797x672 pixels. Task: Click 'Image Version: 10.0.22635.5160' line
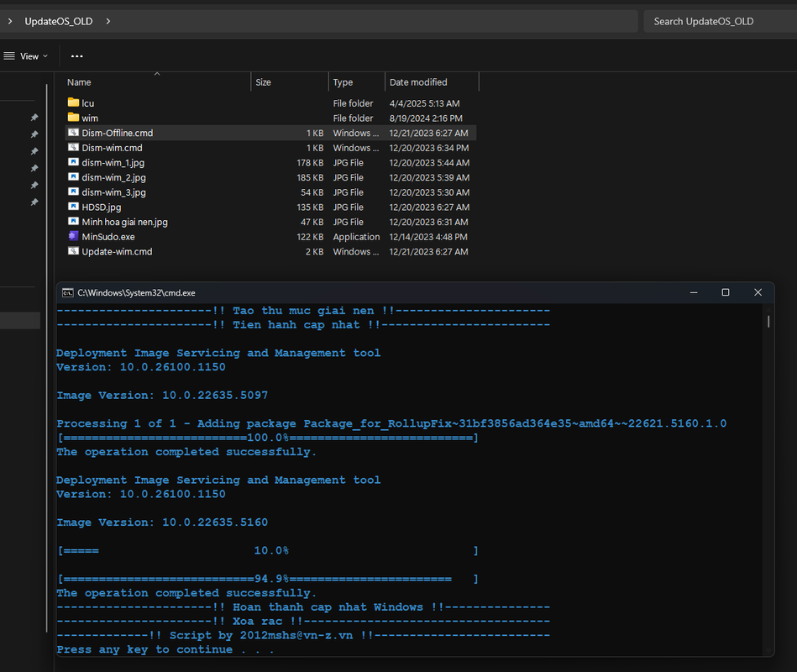(162, 522)
